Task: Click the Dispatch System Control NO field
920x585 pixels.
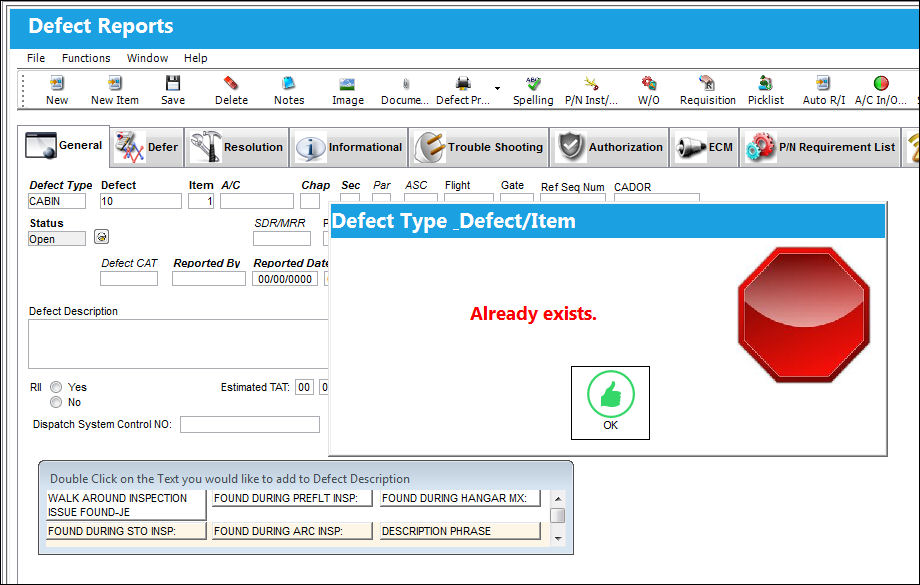Action: tap(250, 424)
